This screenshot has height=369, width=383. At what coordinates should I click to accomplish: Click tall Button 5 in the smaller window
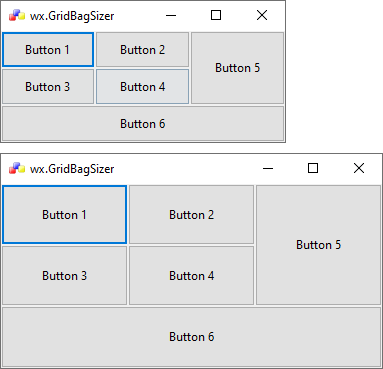tap(237, 68)
